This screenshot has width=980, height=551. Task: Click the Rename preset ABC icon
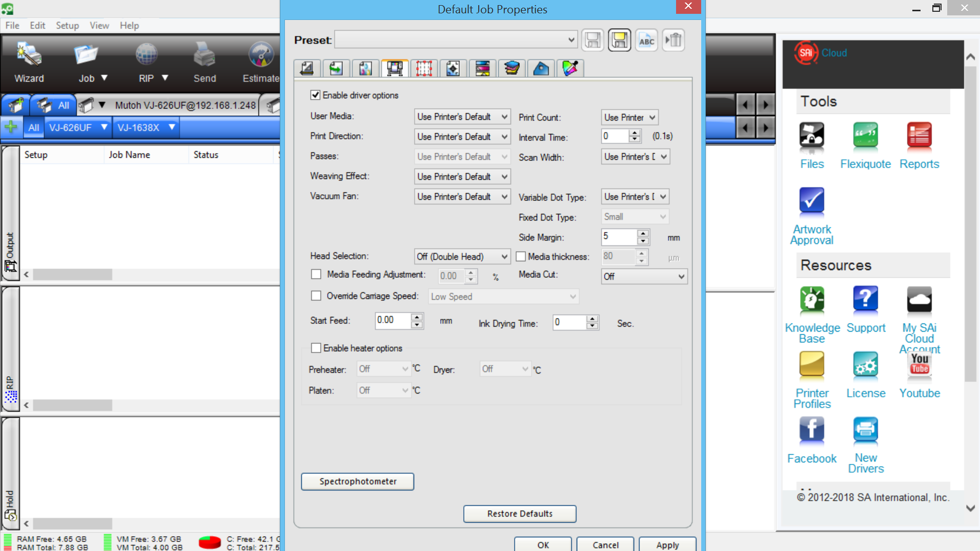point(646,40)
